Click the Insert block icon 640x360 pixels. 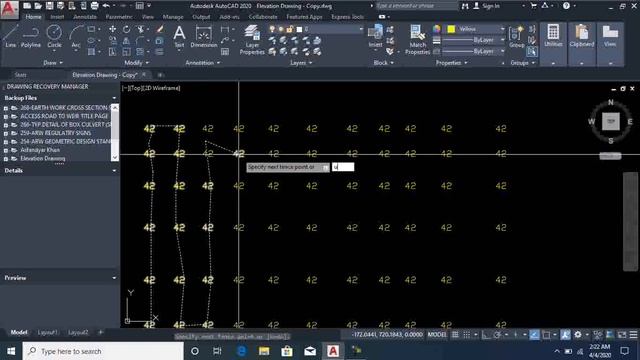pyautogui.click(x=375, y=36)
